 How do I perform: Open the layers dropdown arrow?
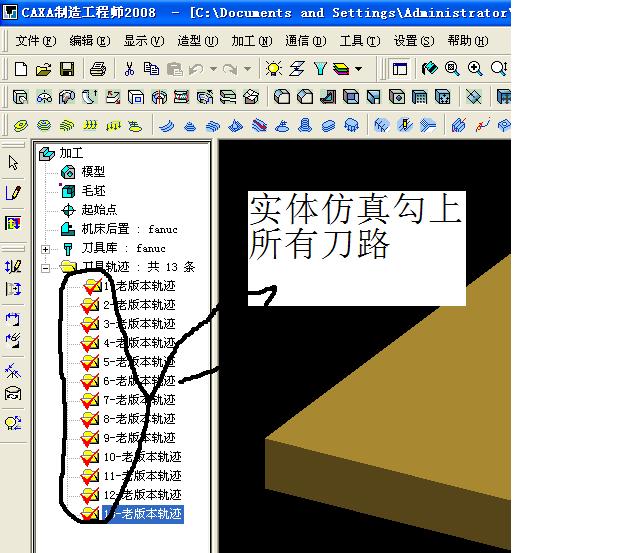(x=358, y=69)
